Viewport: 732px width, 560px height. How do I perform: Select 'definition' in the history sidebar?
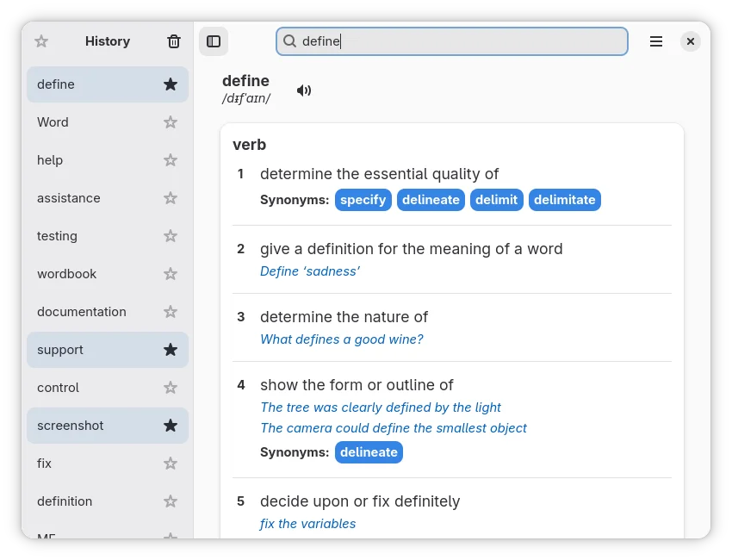(65, 501)
